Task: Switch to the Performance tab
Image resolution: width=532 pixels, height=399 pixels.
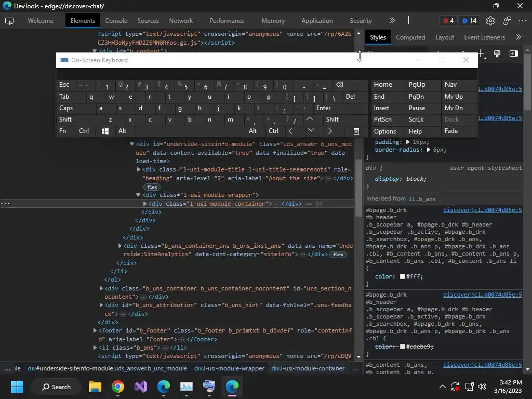Action: pyautogui.click(x=227, y=21)
